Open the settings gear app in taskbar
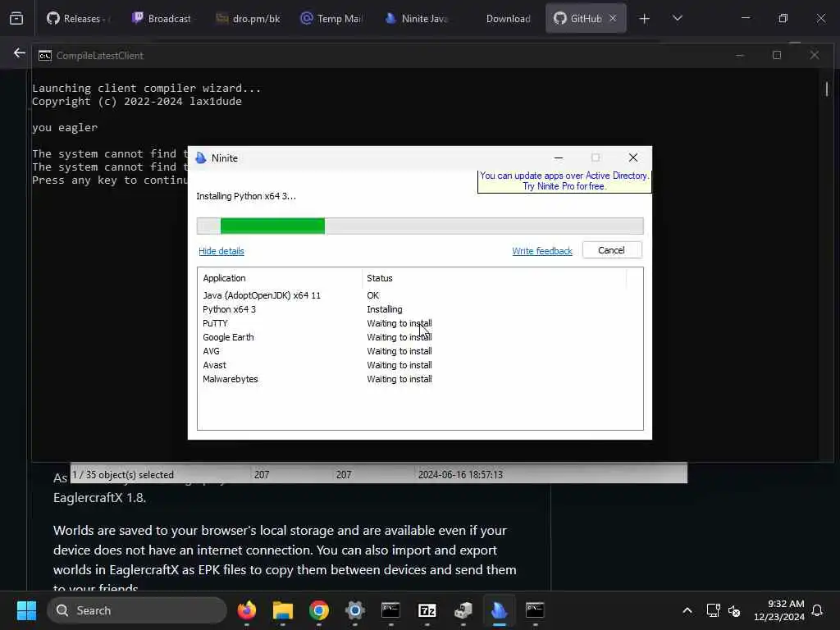This screenshot has height=630, width=840. click(354, 610)
